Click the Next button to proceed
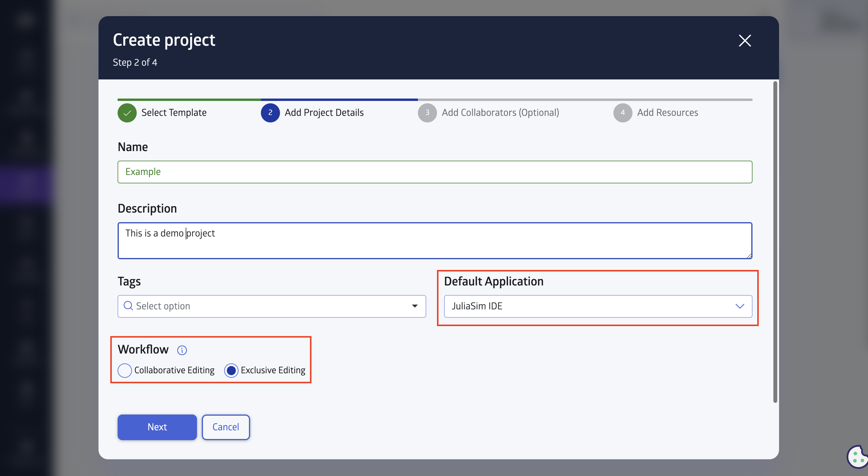The width and height of the screenshot is (868, 476). tap(157, 427)
